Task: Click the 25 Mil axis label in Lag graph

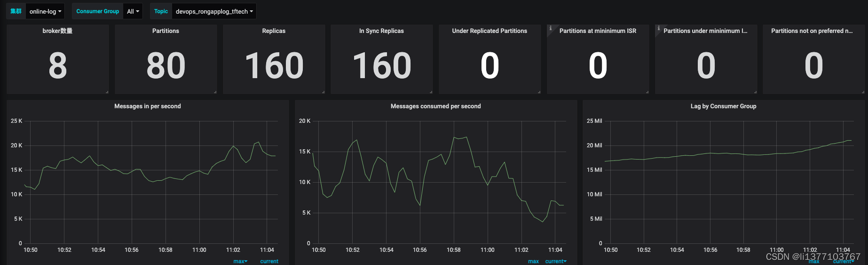Action: [594, 121]
